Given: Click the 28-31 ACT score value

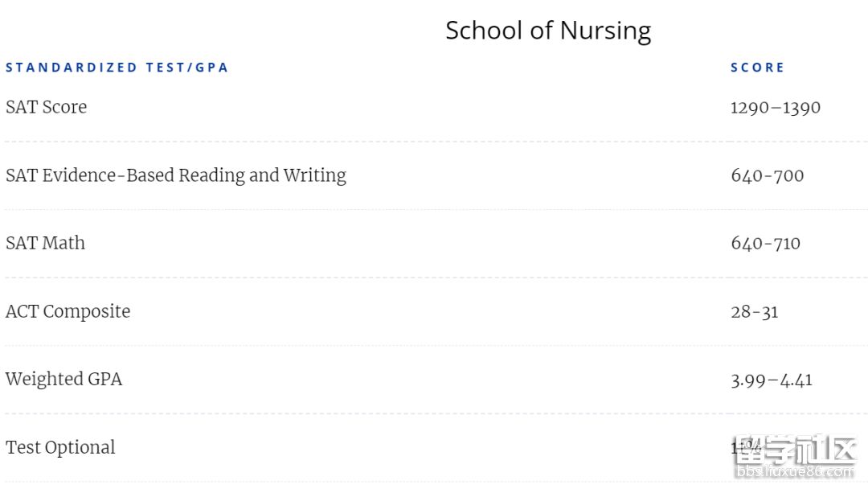Looking at the screenshot, I should pos(755,312).
